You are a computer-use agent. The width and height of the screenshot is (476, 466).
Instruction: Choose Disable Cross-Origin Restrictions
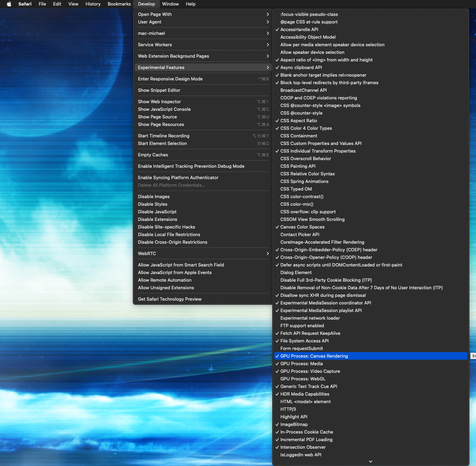[203, 242]
